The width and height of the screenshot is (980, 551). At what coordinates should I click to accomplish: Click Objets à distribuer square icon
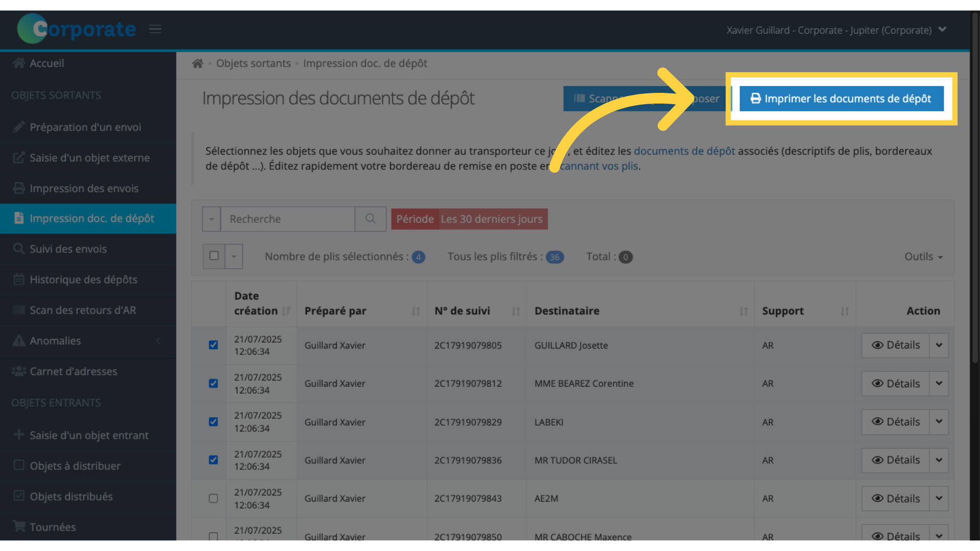point(19,465)
